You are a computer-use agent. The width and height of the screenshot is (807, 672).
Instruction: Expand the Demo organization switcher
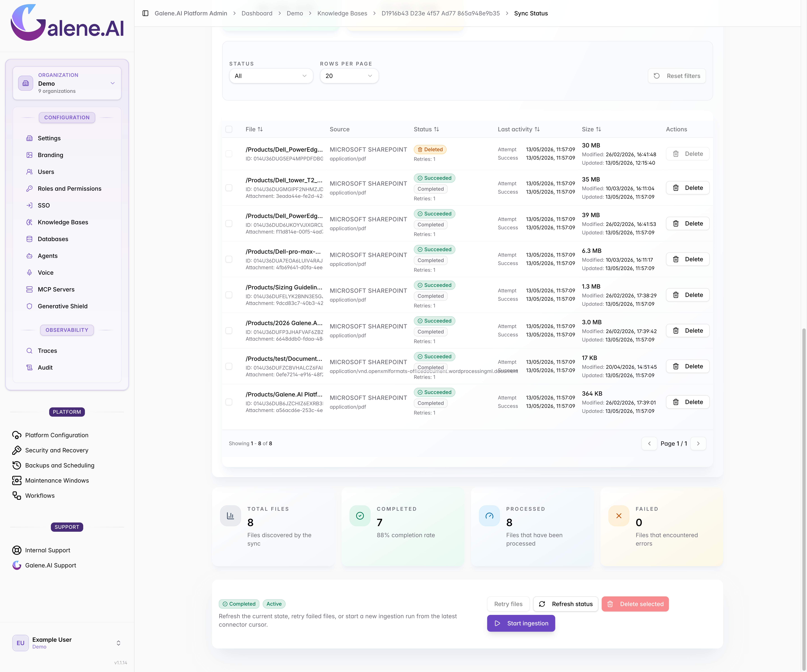(67, 83)
